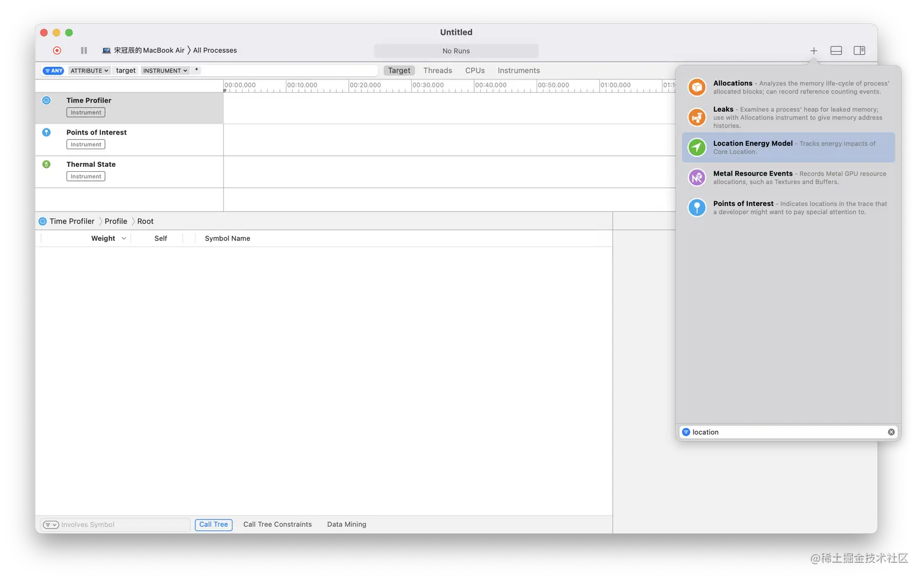Click the Instrument badge under Time Profiler

coord(86,112)
